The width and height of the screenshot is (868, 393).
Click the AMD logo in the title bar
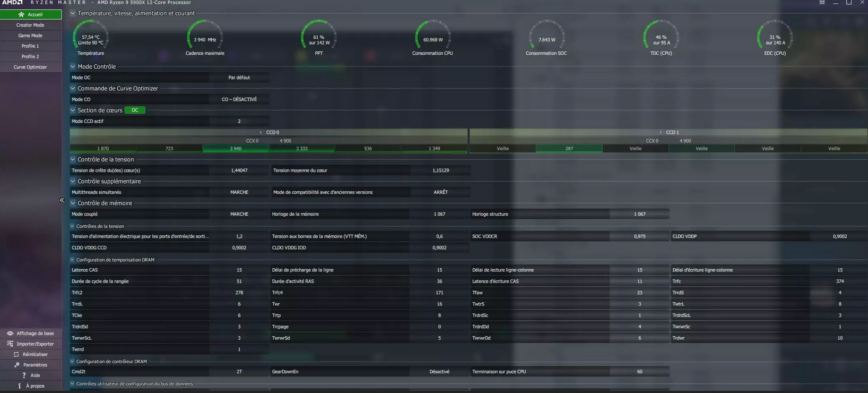tap(12, 3)
